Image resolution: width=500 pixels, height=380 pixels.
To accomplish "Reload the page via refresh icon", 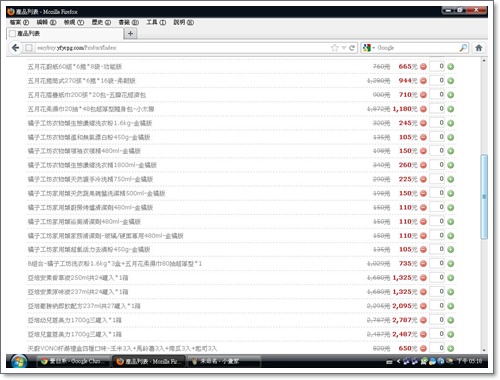I will pyautogui.click(x=352, y=48).
